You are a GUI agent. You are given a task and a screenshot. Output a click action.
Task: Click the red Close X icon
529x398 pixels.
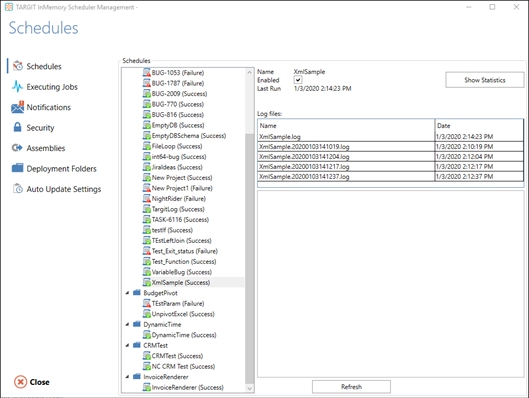coord(20,382)
